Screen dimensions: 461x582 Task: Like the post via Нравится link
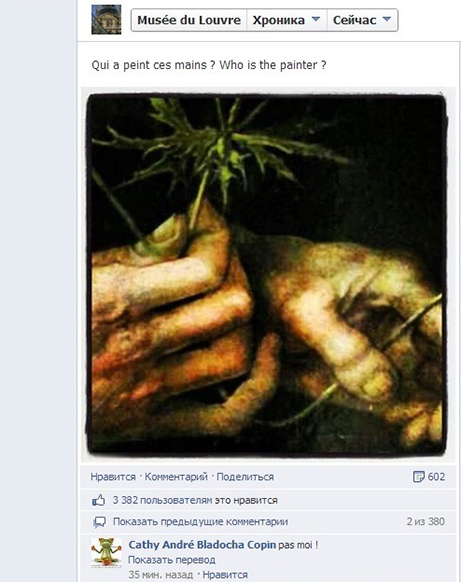(113, 477)
